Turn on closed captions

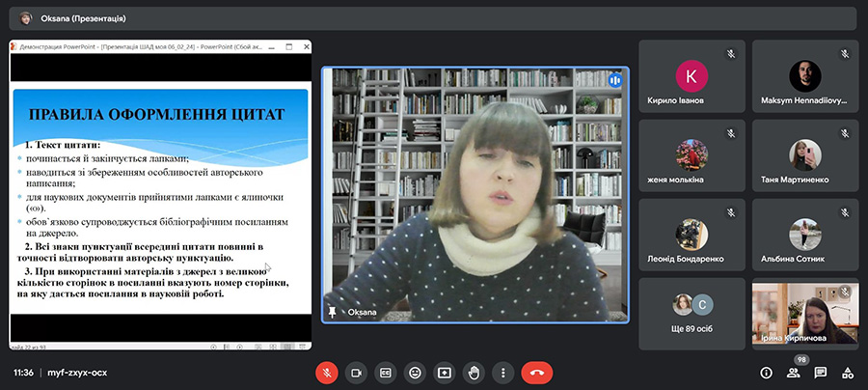click(385, 373)
